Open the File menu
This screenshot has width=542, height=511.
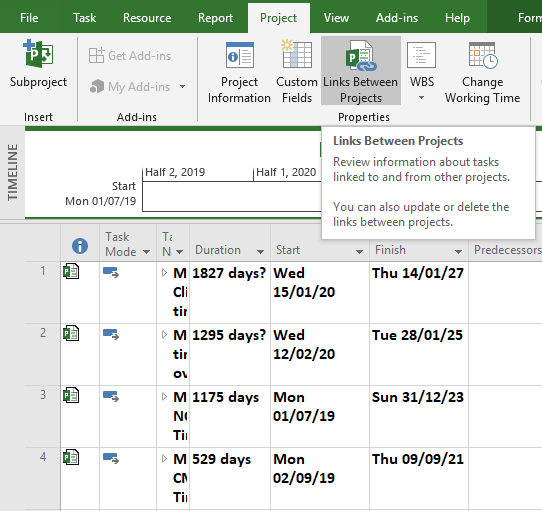29,18
